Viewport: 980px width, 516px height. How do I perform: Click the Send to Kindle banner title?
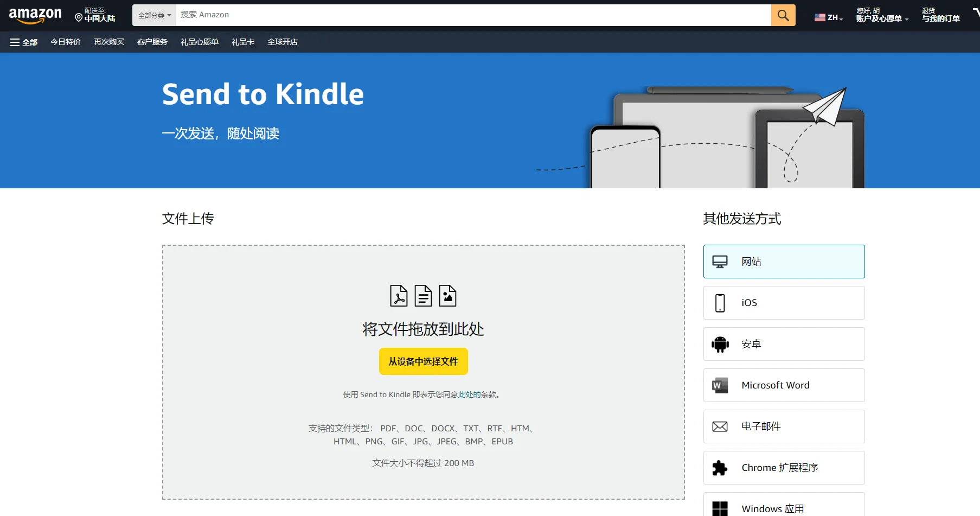263,94
